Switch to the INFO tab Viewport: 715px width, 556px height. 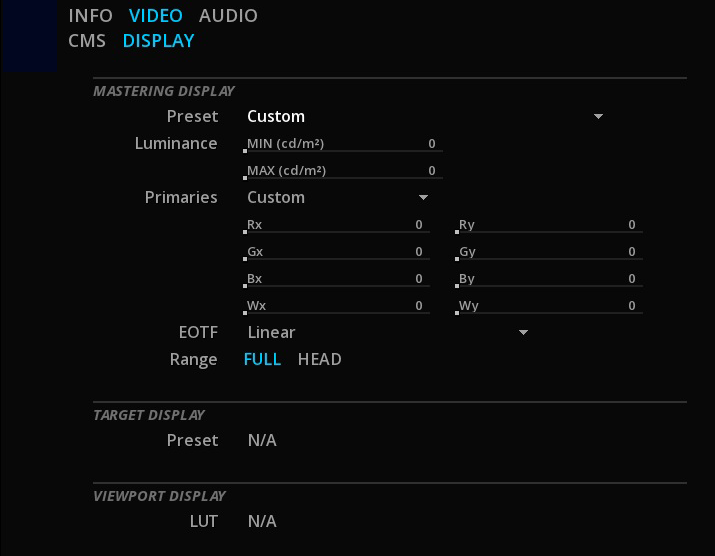[90, 16]
